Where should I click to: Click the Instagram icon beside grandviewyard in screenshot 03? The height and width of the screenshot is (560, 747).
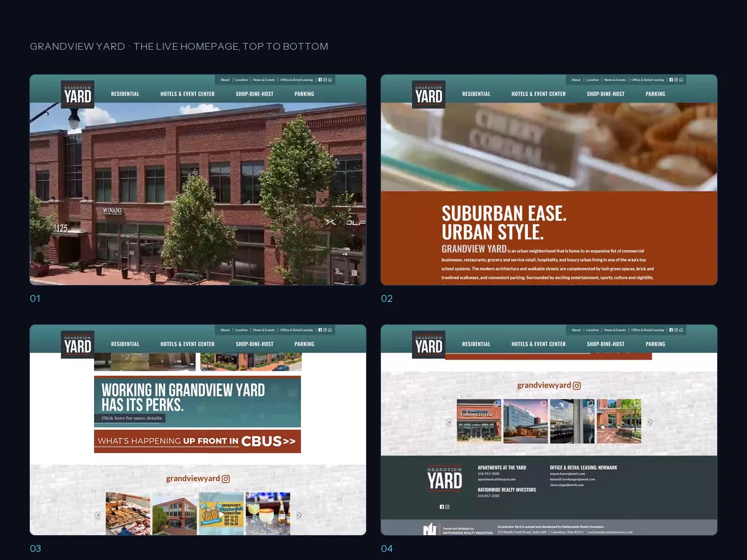[226, 479]
